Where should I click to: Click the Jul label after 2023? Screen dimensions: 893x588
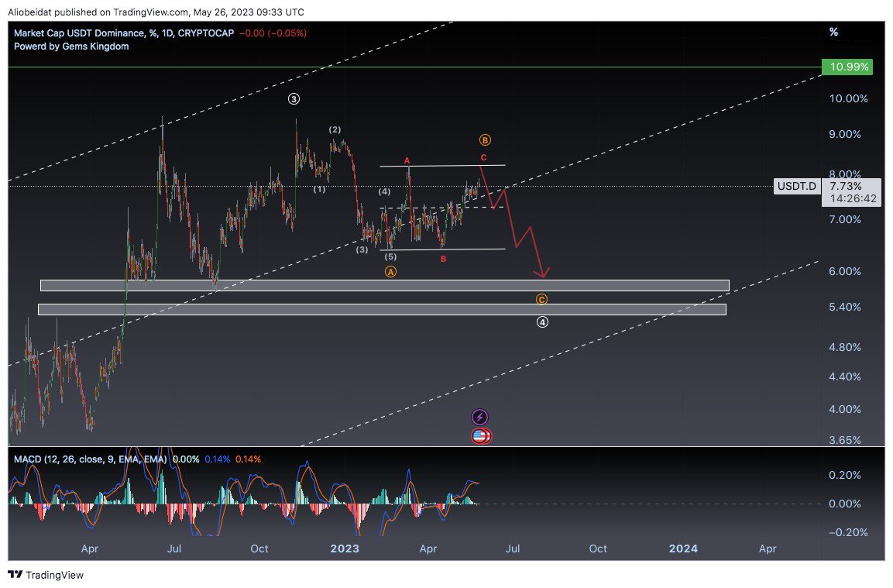(x=513, y=548)
